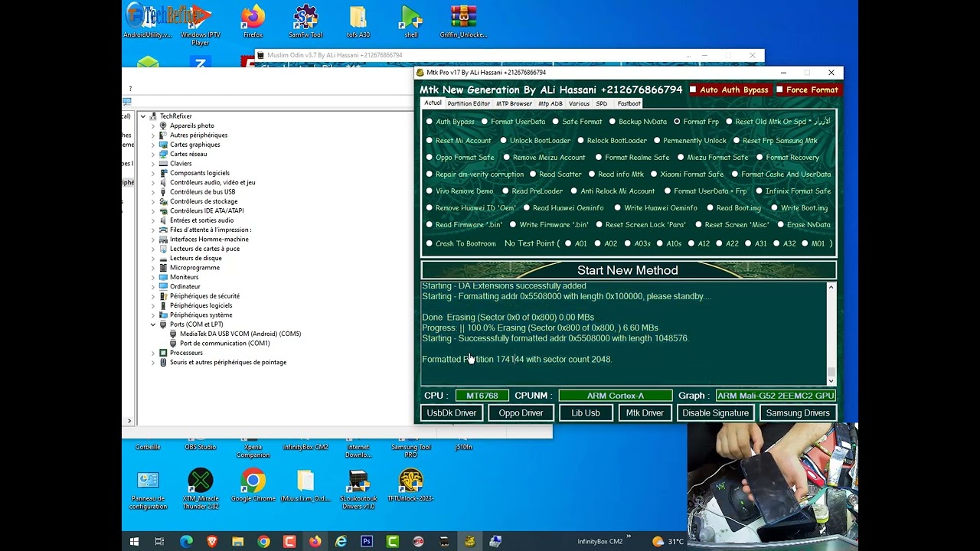This screenshot has width=980, height=551.
Task: Open Microsoft Edge from the taskbar
Action: point(186,542)
